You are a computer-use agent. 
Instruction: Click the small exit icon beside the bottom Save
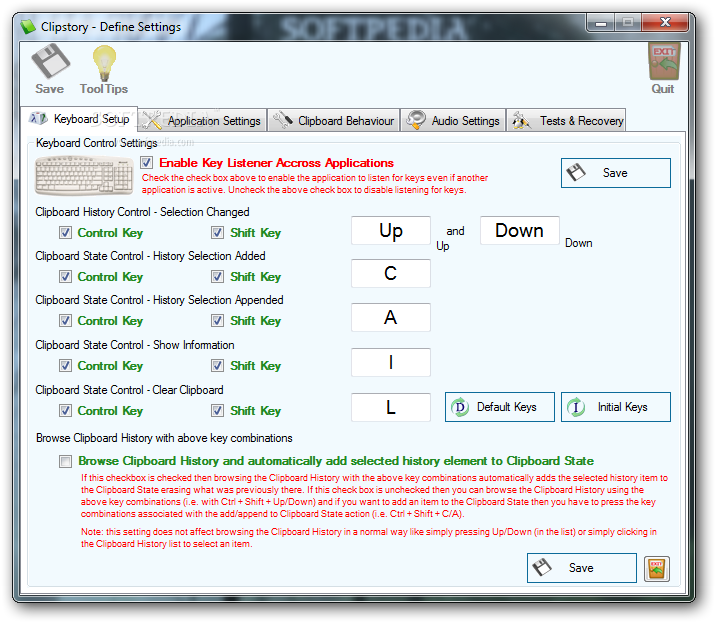pos(657,569)
